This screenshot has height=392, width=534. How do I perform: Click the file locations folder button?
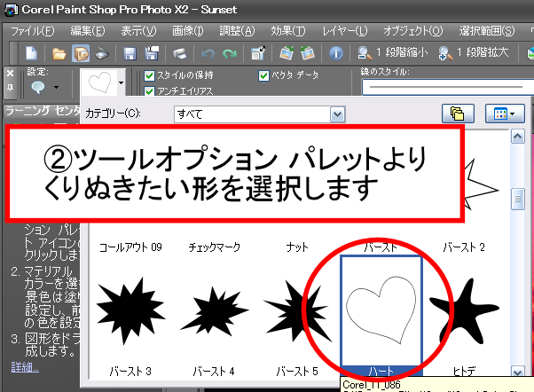point(458,114)
